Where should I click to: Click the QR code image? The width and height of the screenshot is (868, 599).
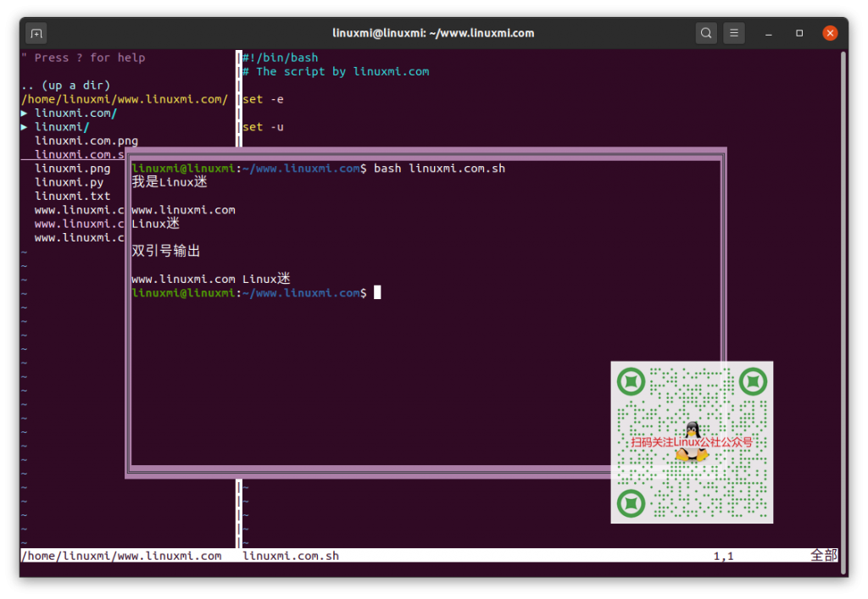pyautogui.click(x=692, y=442)
